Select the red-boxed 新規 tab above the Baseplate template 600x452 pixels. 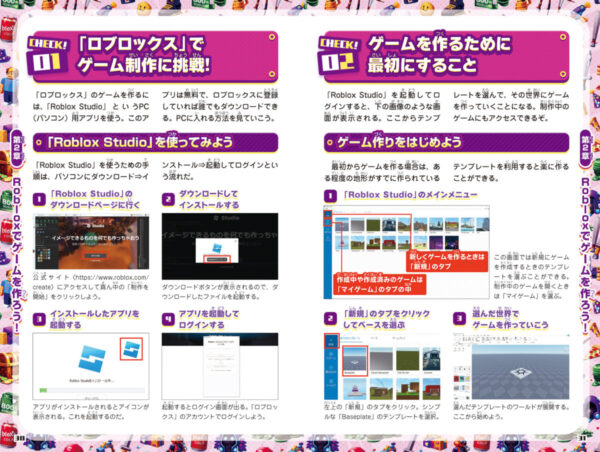click(331, 340)
